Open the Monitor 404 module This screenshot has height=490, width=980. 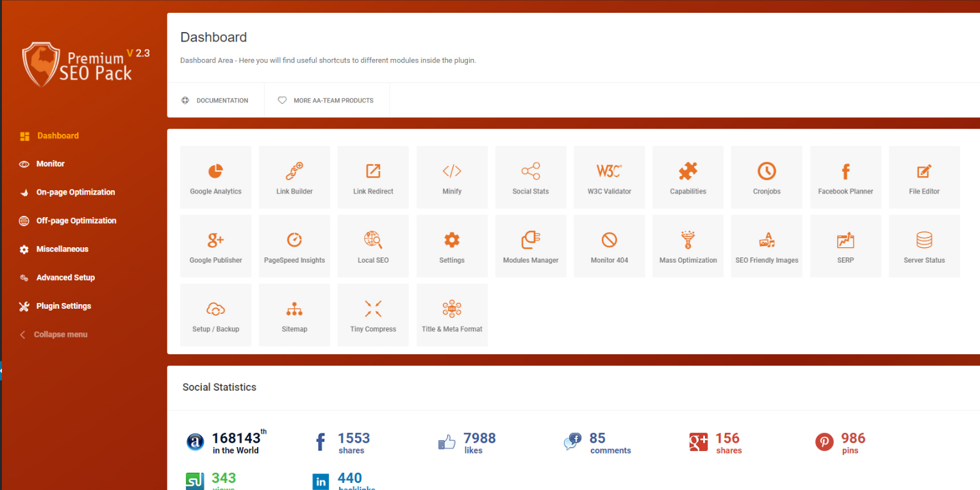tap(609, 247)
